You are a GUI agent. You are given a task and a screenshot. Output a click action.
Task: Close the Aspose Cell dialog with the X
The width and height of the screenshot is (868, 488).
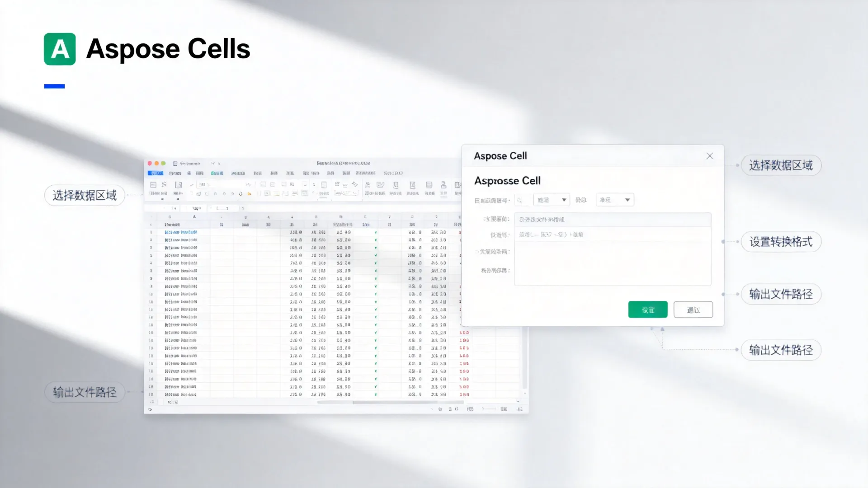(709, 156)
